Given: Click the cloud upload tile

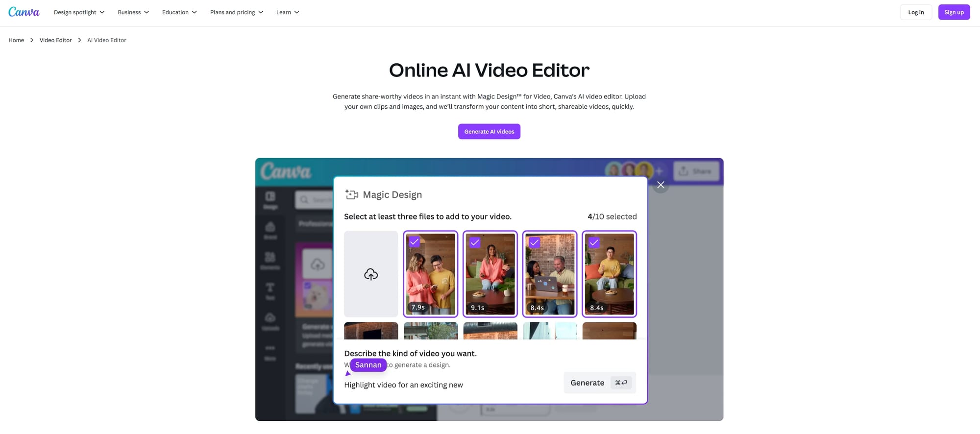Looking at the screenshot, I should click(371, 274).
